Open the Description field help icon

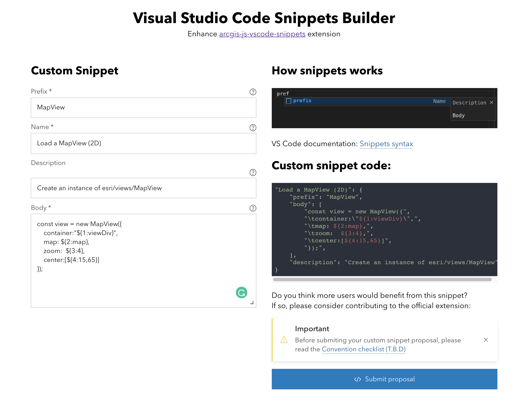point(253,172)
